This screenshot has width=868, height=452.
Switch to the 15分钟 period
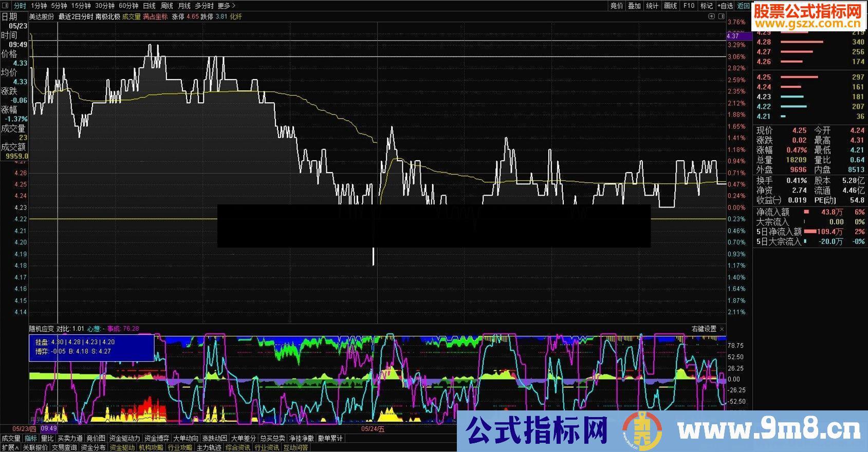click(81, 6)
